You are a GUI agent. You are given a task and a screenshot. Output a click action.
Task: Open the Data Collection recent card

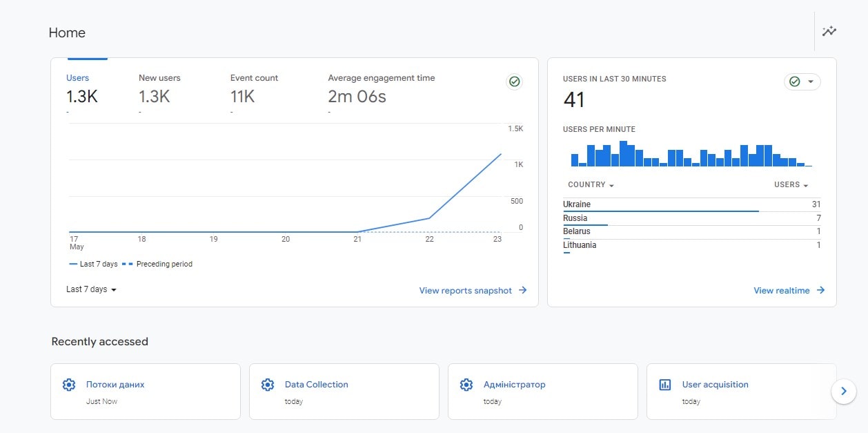click(344, 392)
